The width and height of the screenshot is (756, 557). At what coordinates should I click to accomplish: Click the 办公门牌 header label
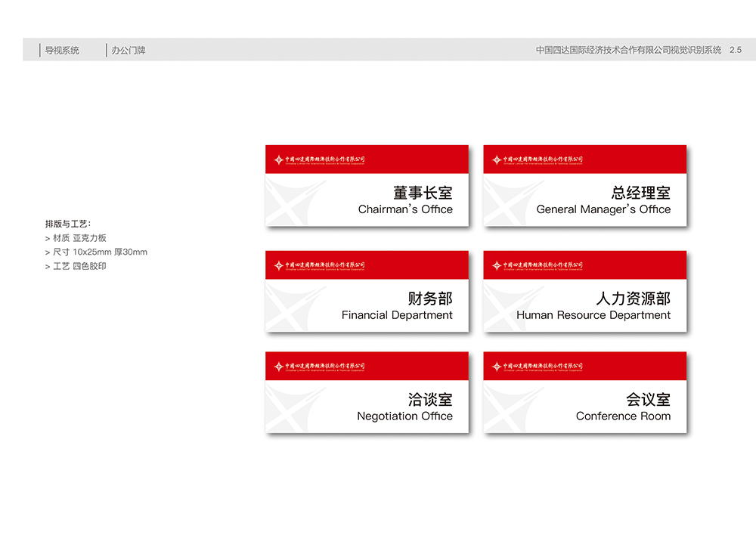(x=129, y=50)
